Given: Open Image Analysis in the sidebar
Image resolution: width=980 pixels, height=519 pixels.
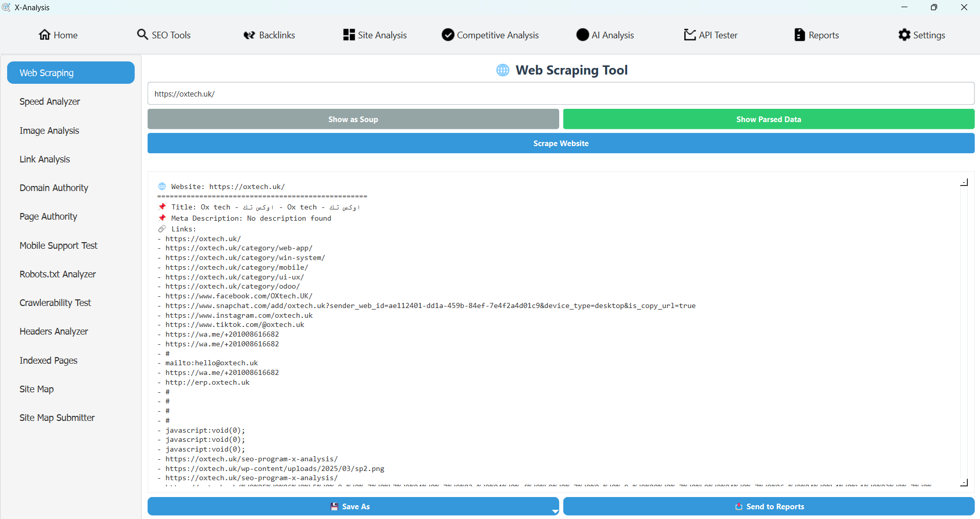Looking at the screenshot, I should (x=71, y=130).
